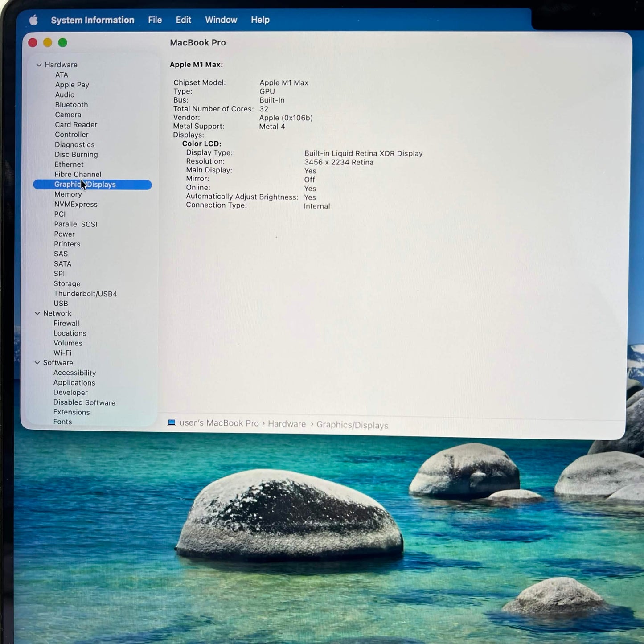Select Controller in the sidebar
Screen dimensions: 644x644
pos(71,135)
